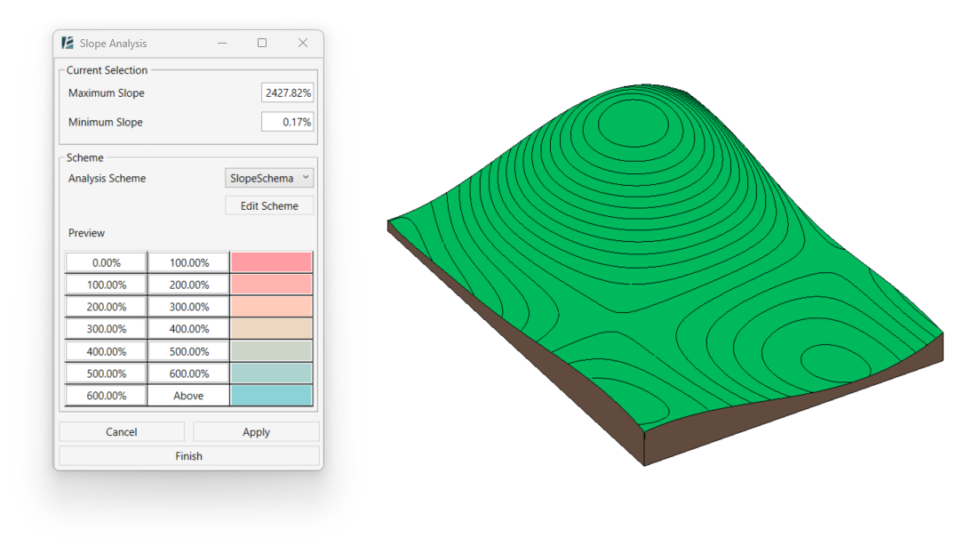Select the gray-green swatch for 400–500% range
Screen dimensions: 980x538
[271, 351]
